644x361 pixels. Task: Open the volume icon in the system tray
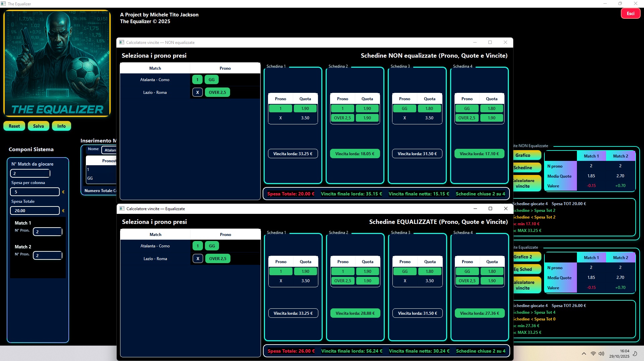[601, 354]
